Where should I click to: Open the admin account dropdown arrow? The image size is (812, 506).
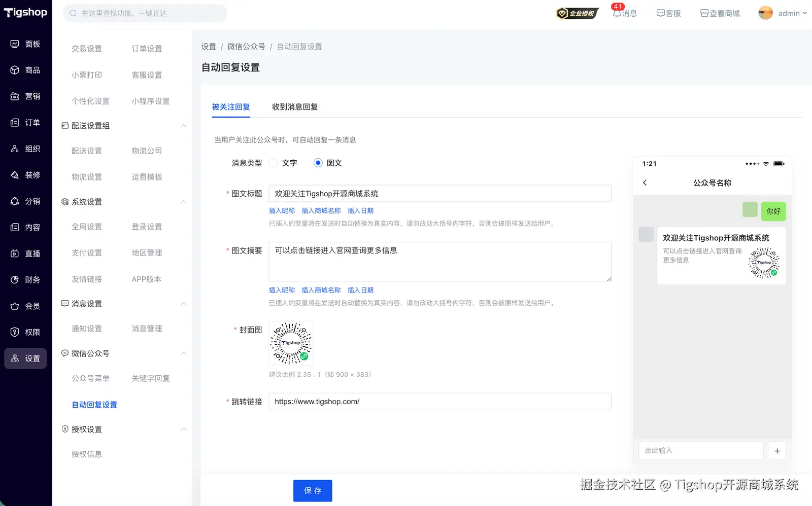[804, 13]
